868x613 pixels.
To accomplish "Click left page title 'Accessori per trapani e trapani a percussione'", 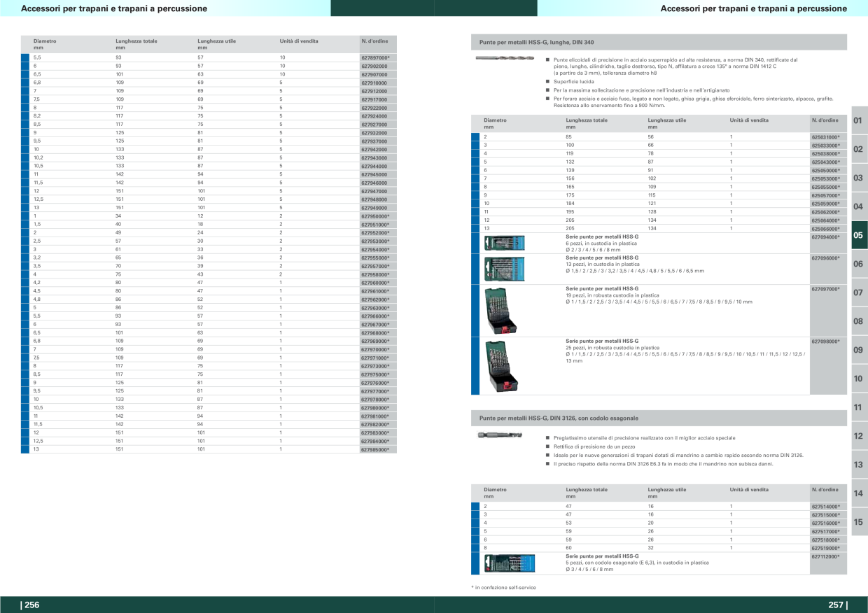I will pyautogui.click(x=114, y=8).
